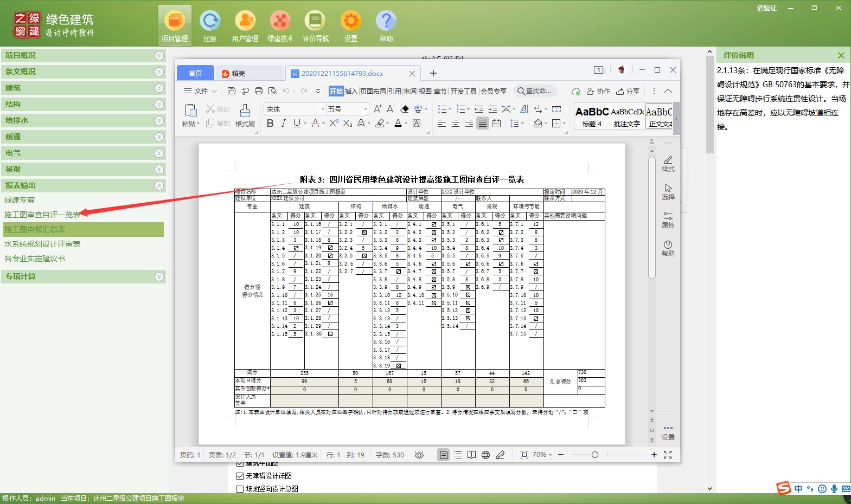Open 绿建专篇 report item
The image size is (851, 504).
coord(20,200)
